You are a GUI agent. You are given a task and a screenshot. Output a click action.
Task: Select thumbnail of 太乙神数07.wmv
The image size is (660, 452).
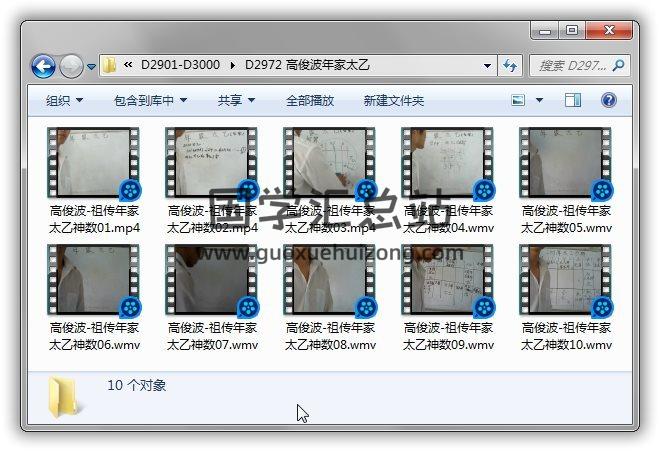[x=211, y=279]
